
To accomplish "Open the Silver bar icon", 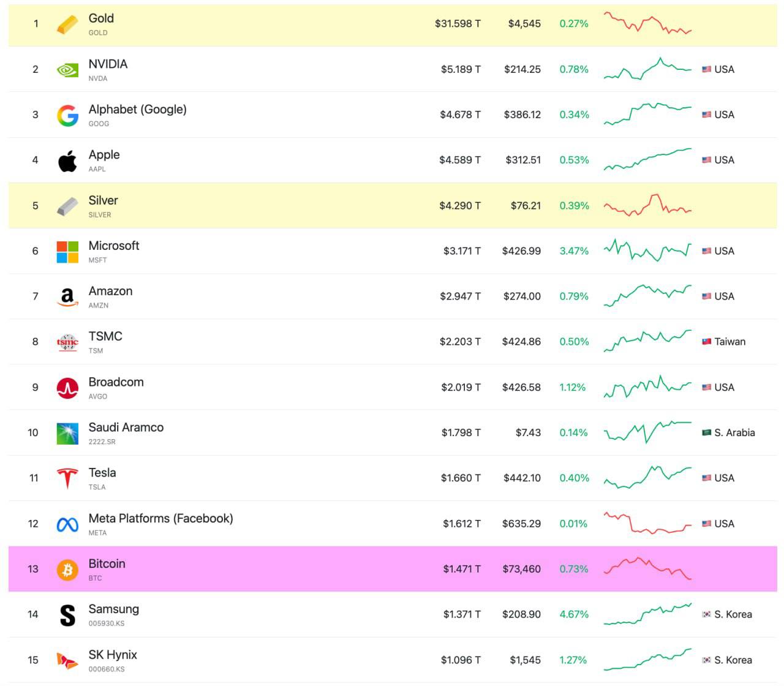I will coord(67,206).
